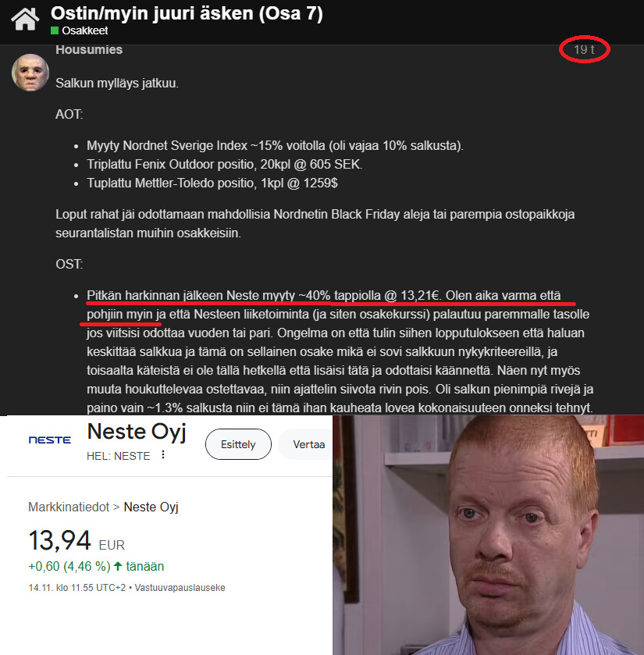Select the Esittely tab
The width and height of the screenshot is (644, 655).
click(238, 444)
